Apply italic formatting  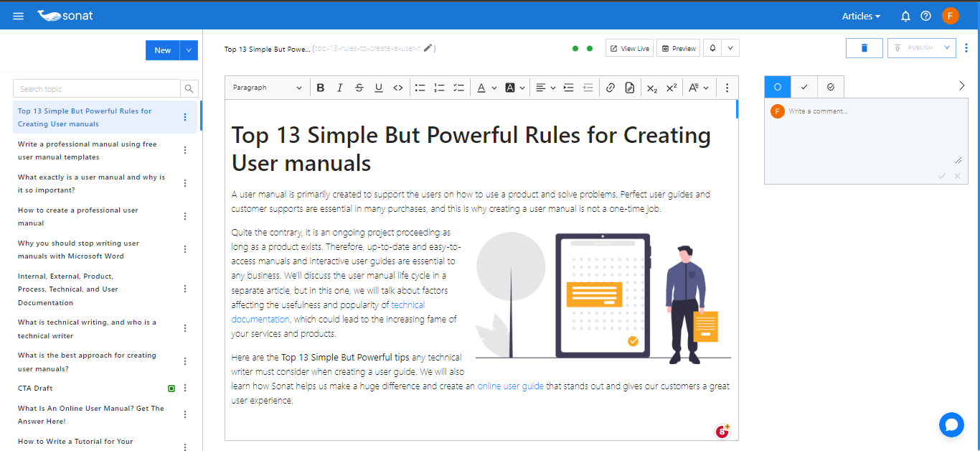(339, 87)
